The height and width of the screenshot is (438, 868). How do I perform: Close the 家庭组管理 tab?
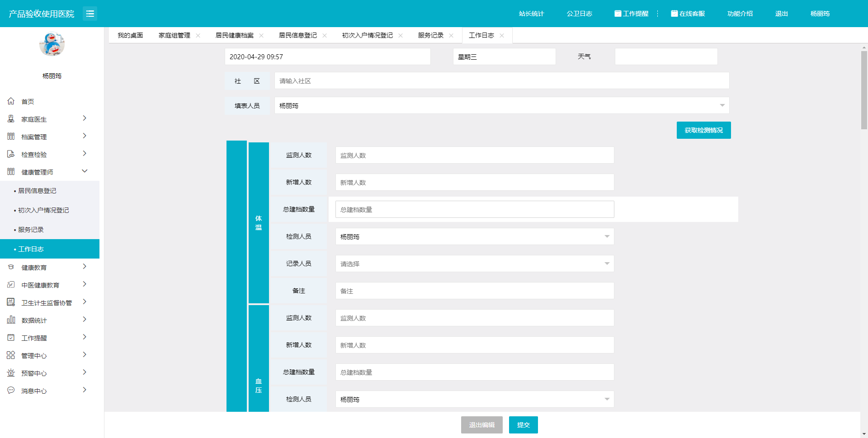198,35
